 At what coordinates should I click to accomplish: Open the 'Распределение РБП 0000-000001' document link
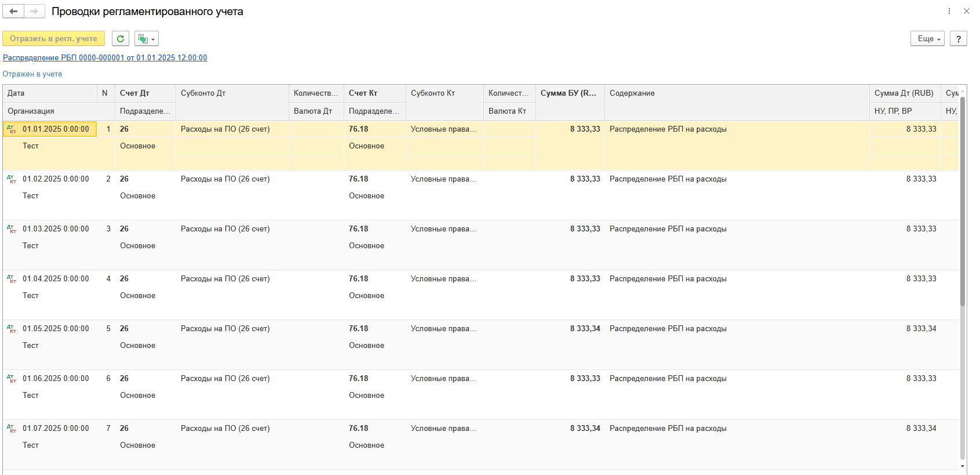click(105, 57)
